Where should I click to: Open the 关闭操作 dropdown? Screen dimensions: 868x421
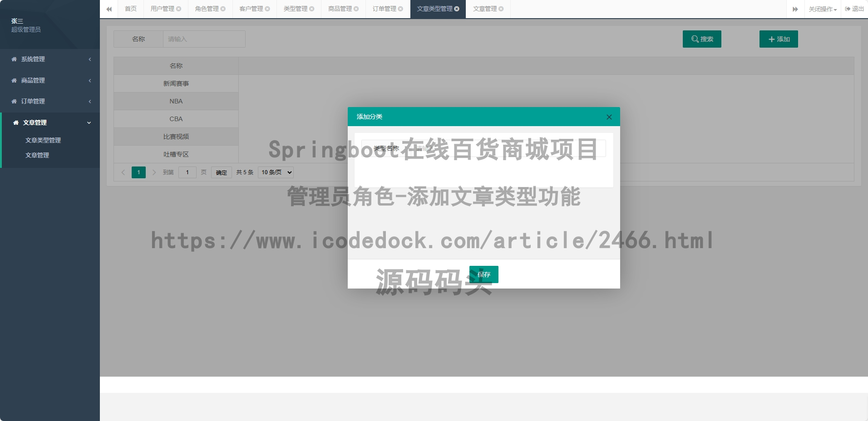point(823,9)
